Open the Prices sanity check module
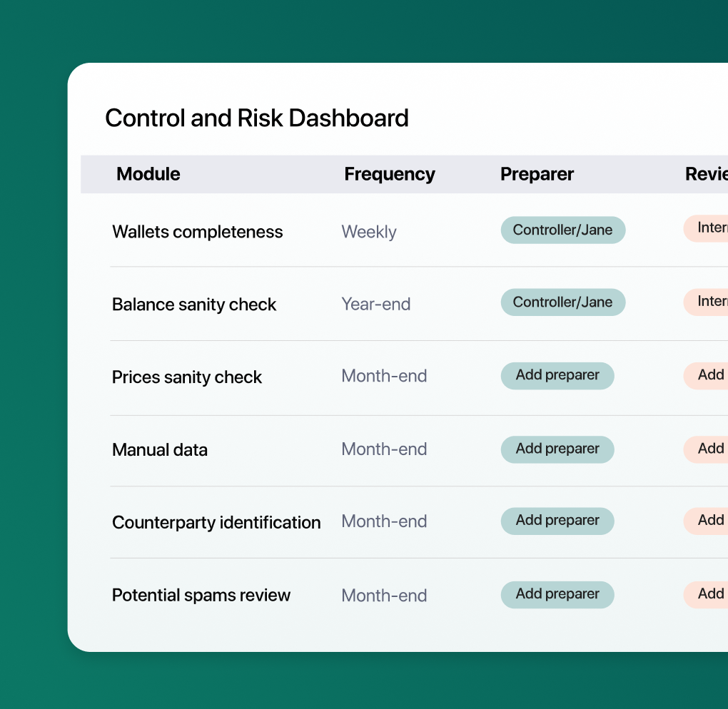The width and height of the screenshot is (728, 709). (187, 377)
